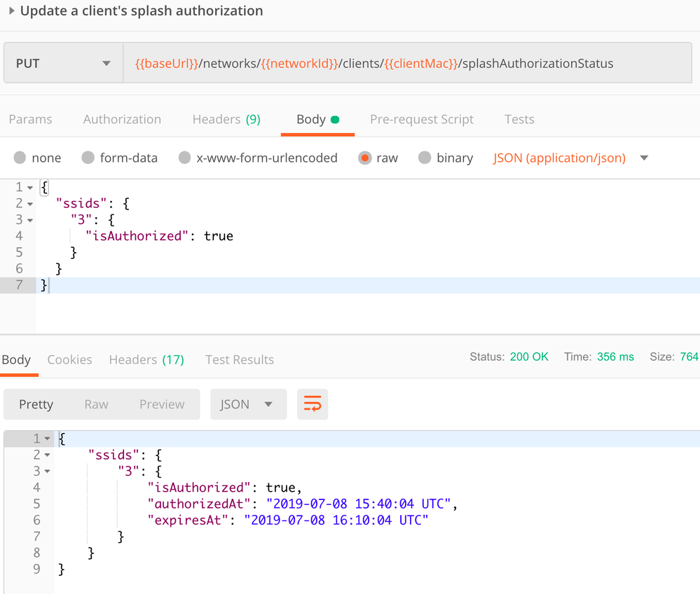The image size is (700, 594).
Task: Click the request URL input field
Action: (407, 63)
